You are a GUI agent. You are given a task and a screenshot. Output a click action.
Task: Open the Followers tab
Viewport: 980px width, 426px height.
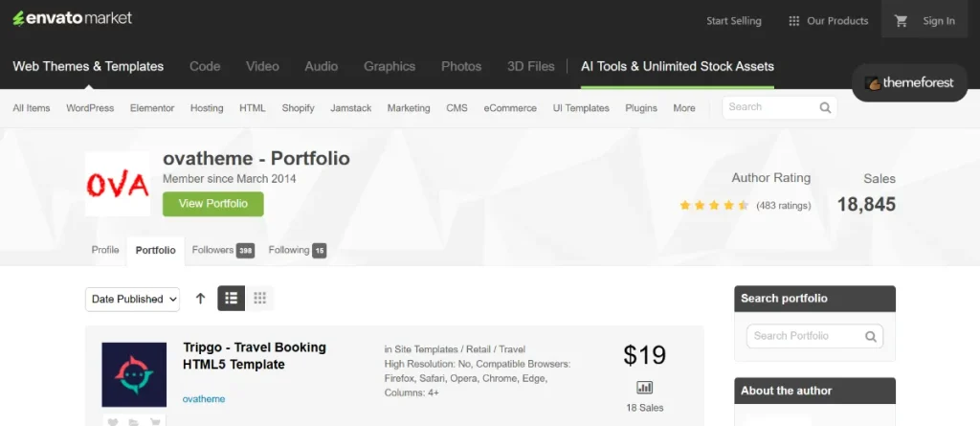[222, 250]
